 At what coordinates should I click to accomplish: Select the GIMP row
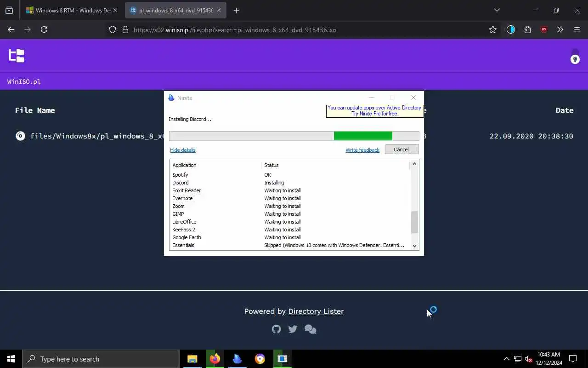290,214
